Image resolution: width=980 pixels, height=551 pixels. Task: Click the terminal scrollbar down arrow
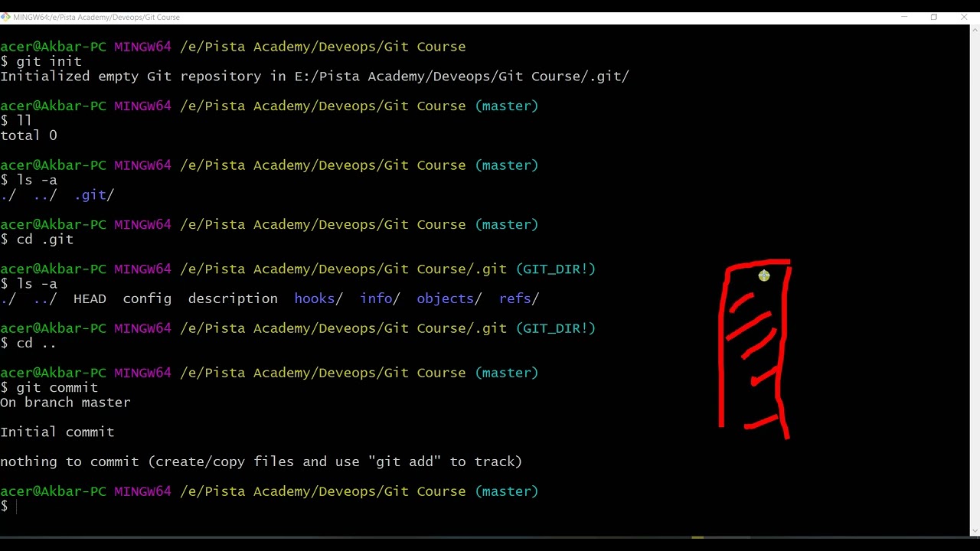point(975,531)
